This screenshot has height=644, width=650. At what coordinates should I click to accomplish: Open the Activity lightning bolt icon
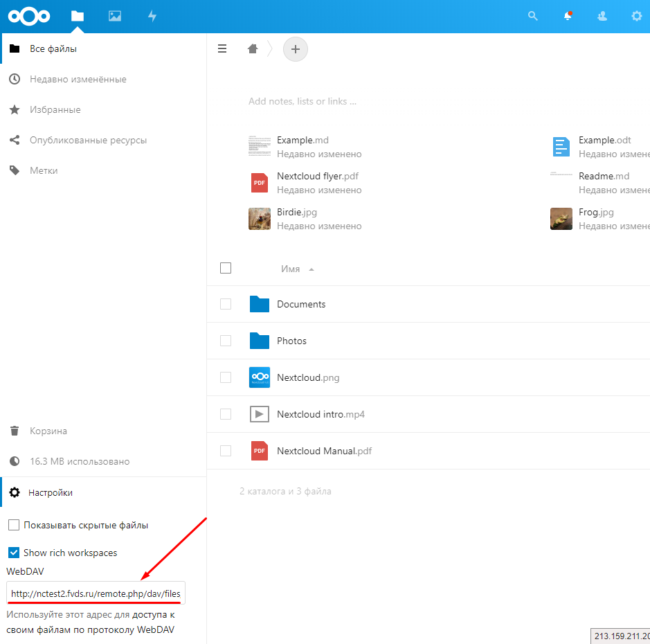[152, 16]
